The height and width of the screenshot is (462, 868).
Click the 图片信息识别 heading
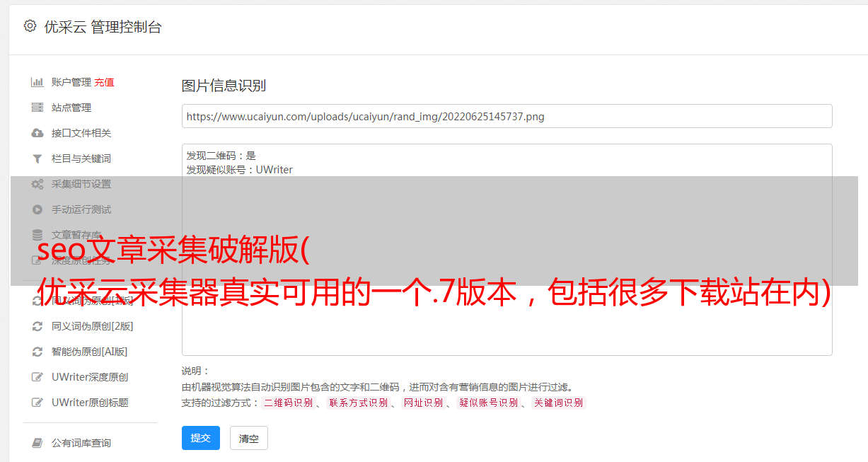point(224,86)
